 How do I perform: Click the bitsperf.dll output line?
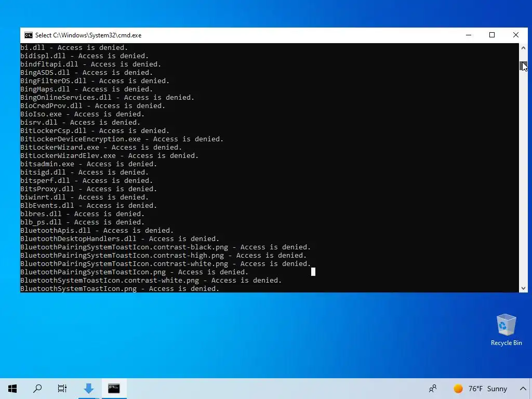click(87, 180)
